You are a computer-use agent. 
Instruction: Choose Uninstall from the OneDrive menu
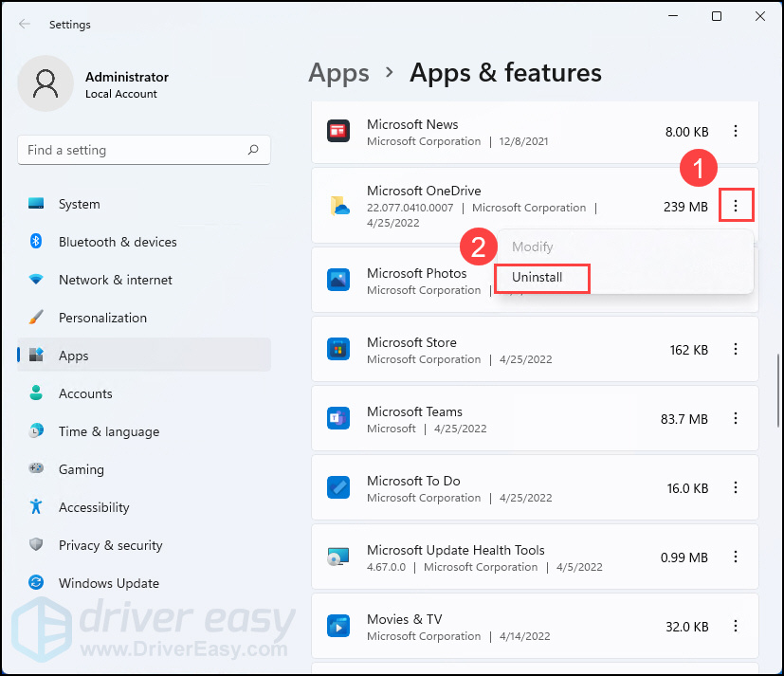537,277
